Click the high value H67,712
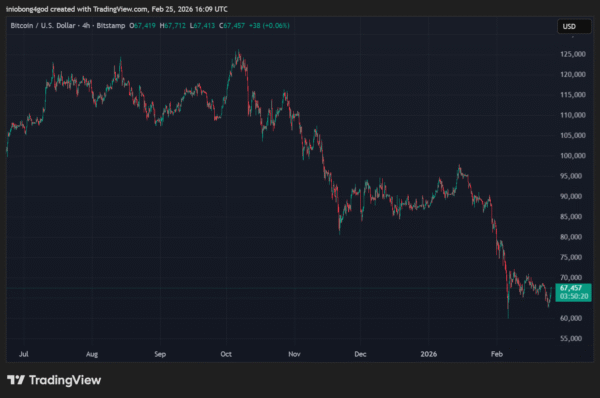Image resolution: width=600 pixels, height=398 pixels. [x=173, y=26]
